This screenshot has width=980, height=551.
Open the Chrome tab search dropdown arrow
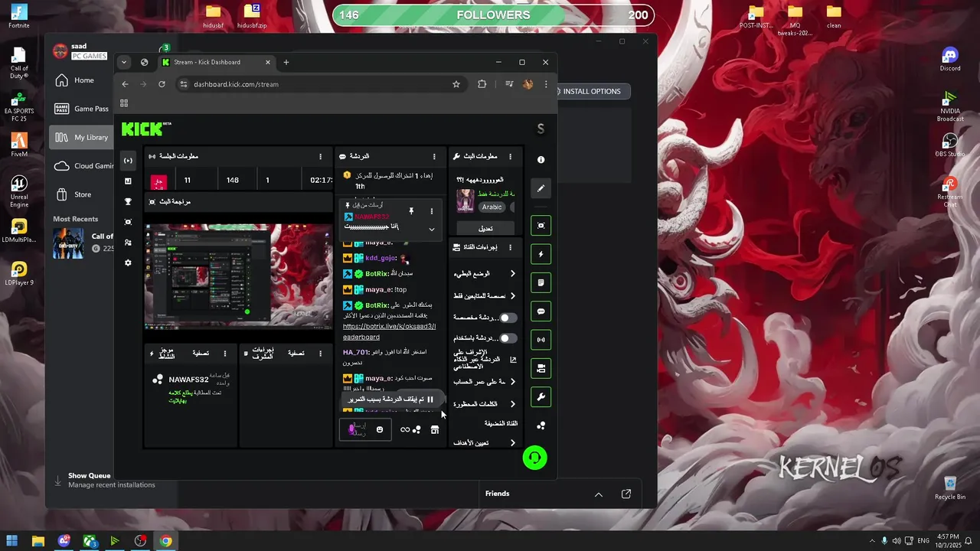[x=124, y=62]
